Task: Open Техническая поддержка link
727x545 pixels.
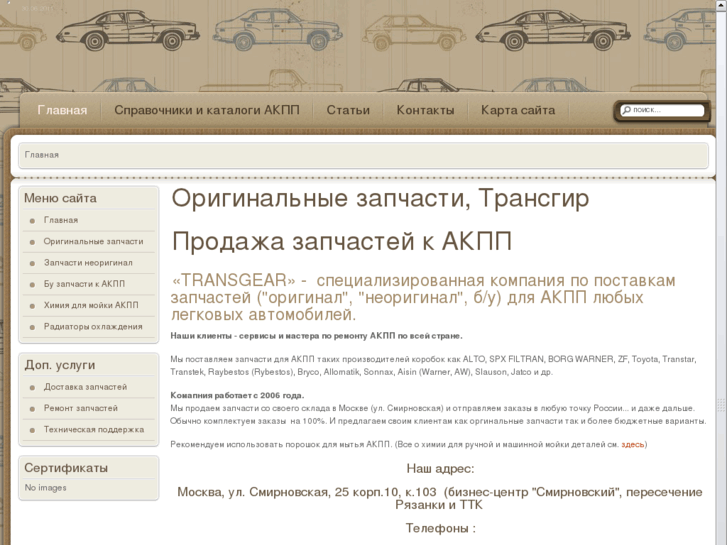Action: (x=94, y=430)
